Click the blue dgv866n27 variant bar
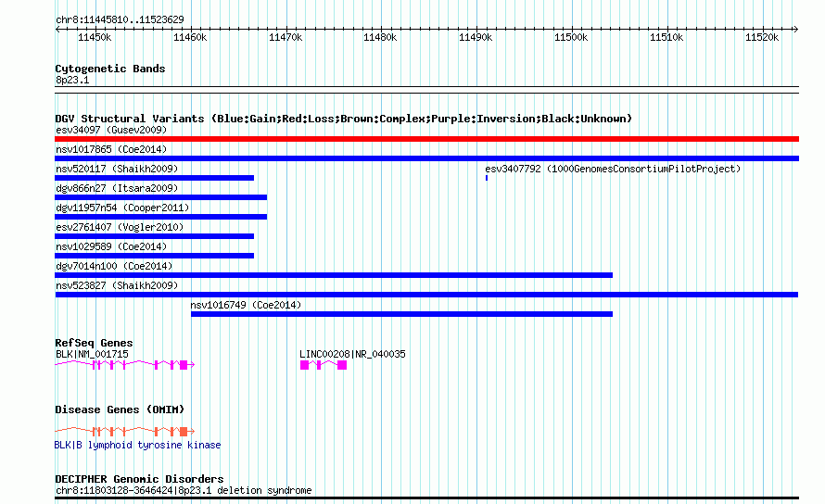825x504 pixels. 160,197
